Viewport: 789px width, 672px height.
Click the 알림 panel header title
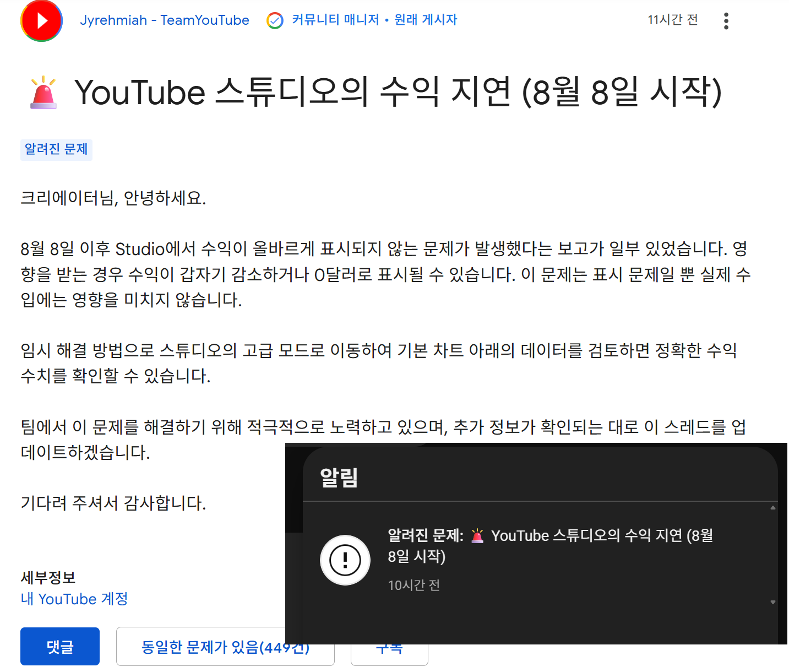click(x=339, y=477)
